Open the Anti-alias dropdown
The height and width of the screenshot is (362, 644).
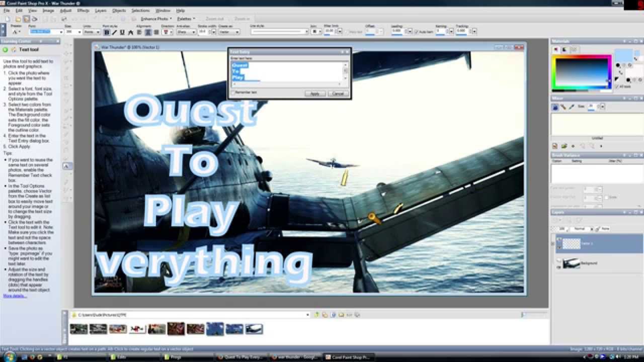pos(193,32)
